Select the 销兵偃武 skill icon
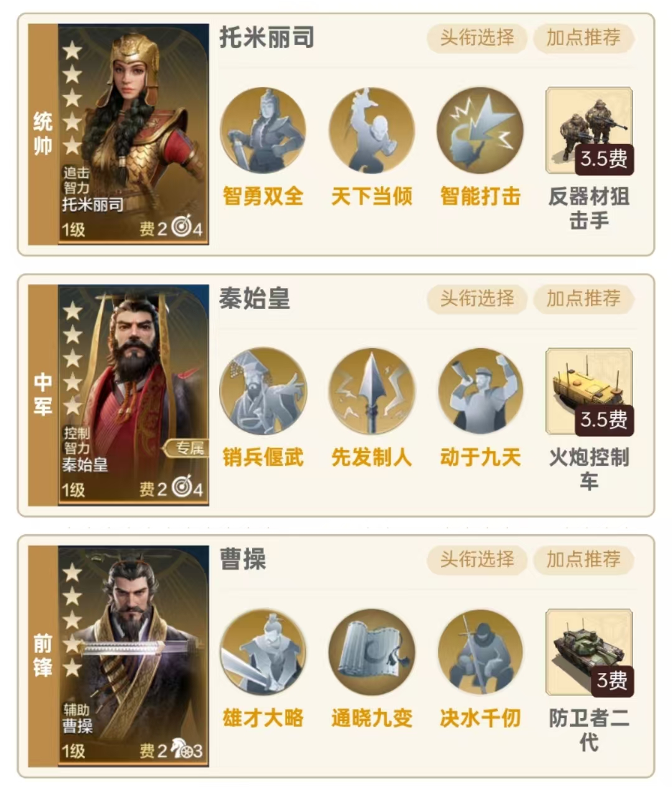 263,391
